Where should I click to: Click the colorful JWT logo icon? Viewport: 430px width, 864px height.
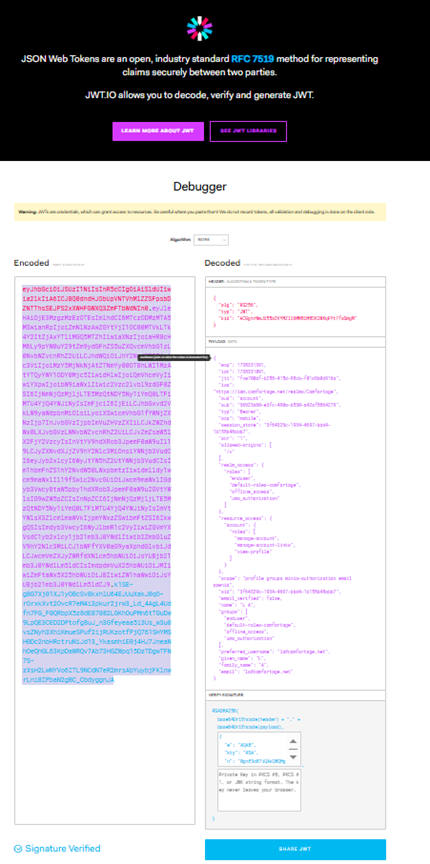coord(200,29)
